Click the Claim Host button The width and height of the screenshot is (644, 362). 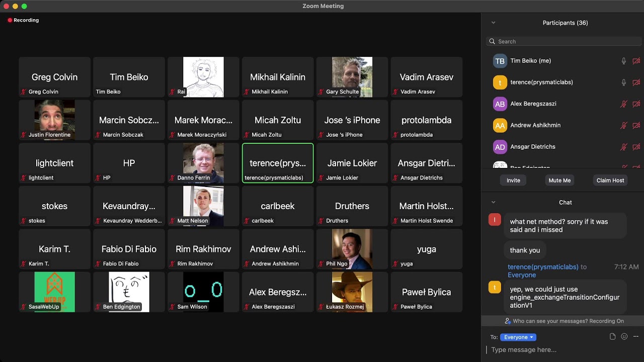click(610, 180)
